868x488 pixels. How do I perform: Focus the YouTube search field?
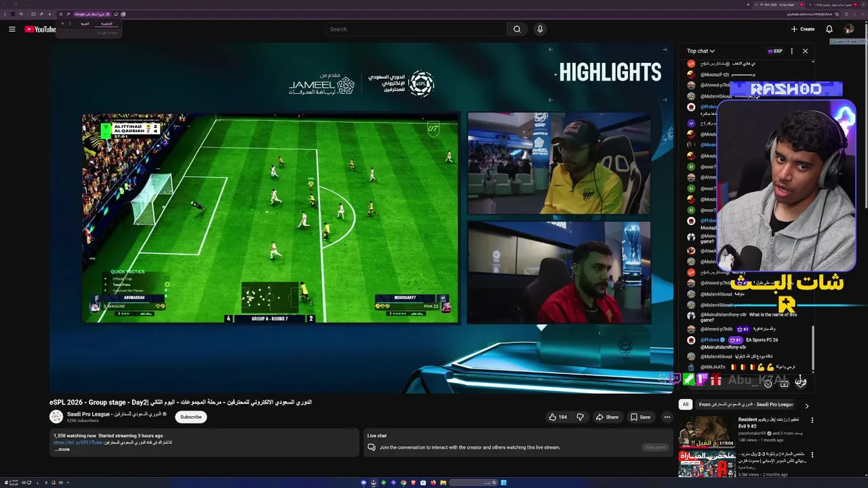tap(416, 29)
